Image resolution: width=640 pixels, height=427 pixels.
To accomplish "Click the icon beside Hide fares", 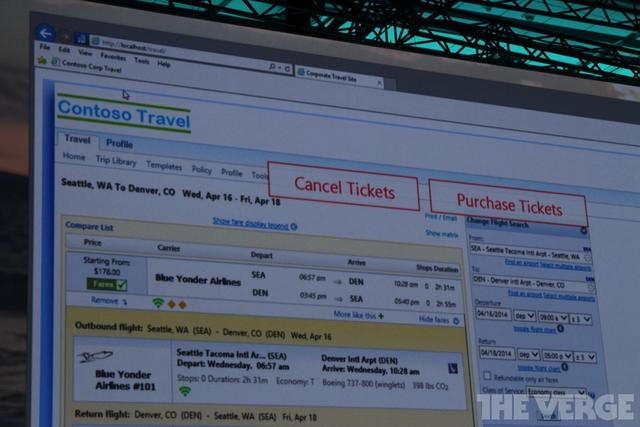I will tap(456, 321).
